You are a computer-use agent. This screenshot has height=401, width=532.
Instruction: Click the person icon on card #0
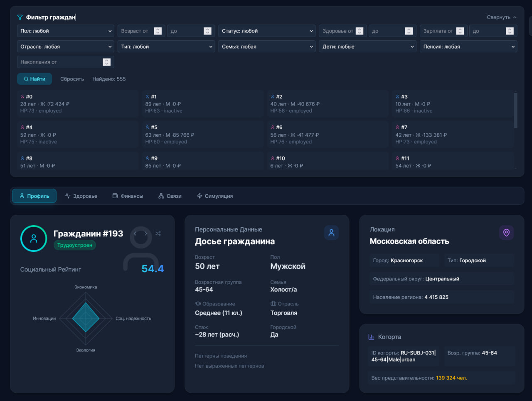(x=22, y=96)
